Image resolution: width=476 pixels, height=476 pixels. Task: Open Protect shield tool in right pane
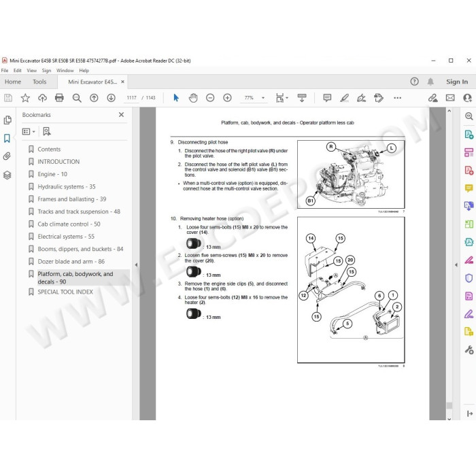[469, 277]
